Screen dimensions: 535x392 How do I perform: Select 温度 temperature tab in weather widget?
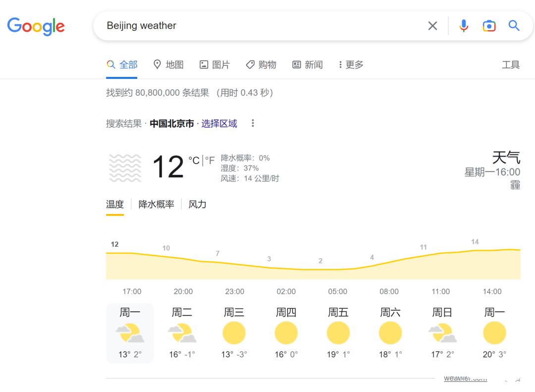coord(115,204)
